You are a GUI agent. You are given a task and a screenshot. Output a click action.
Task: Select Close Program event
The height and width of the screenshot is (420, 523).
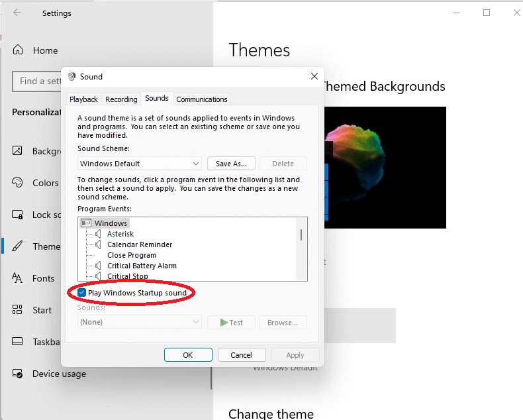pyautogui.click(x=132, y=255)
